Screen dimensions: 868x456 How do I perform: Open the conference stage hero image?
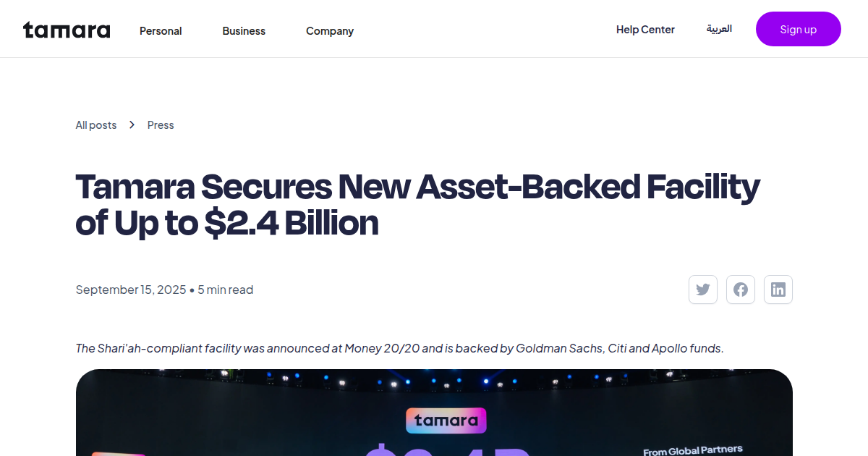click(434, 413)
